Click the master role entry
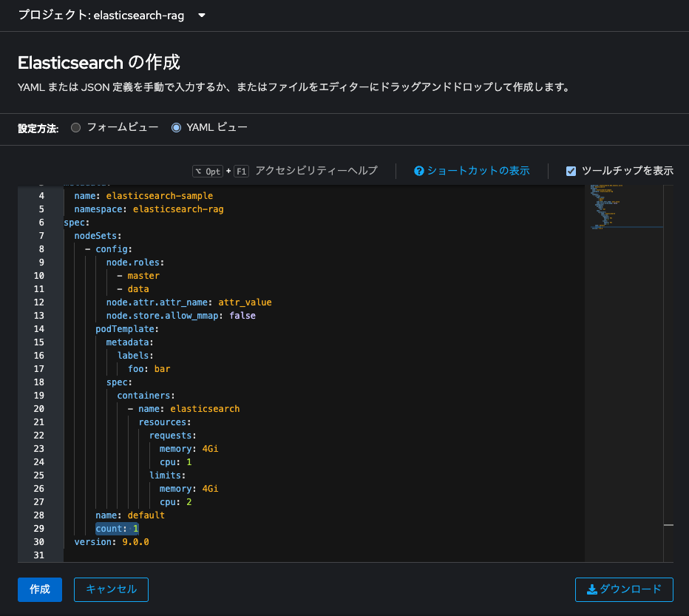This screenshot has width=689, height=616. [x=143, y=276]
